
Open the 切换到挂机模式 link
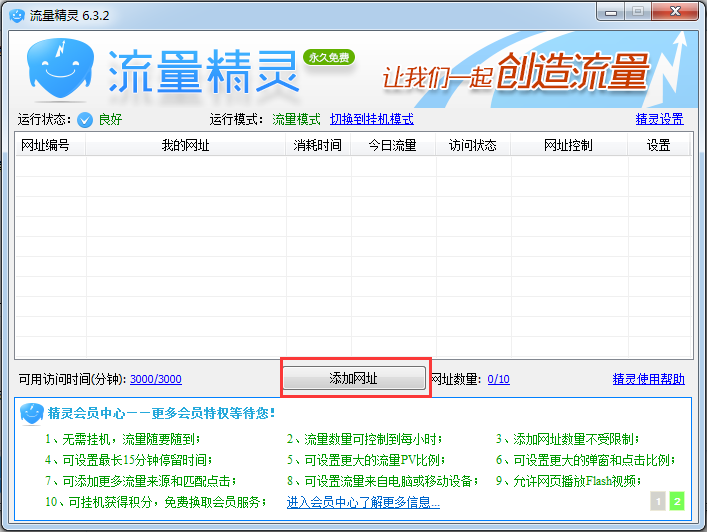(x=372, y=119)
